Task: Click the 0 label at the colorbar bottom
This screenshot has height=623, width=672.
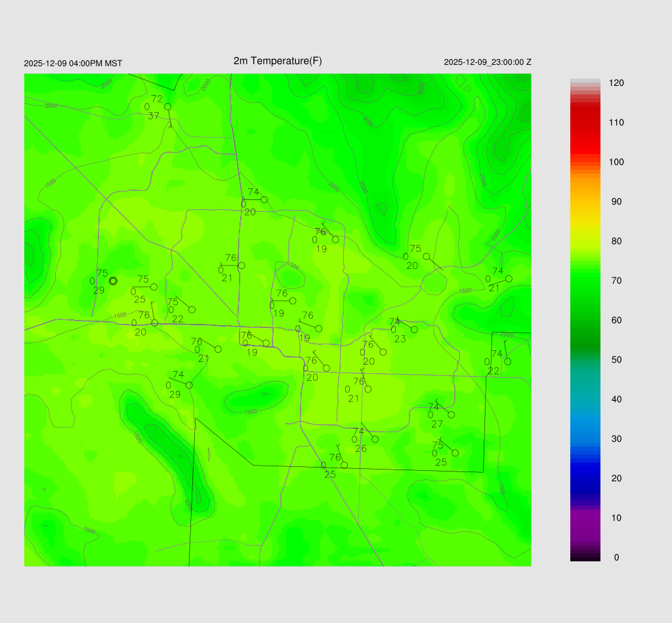Action: [616, 557]
